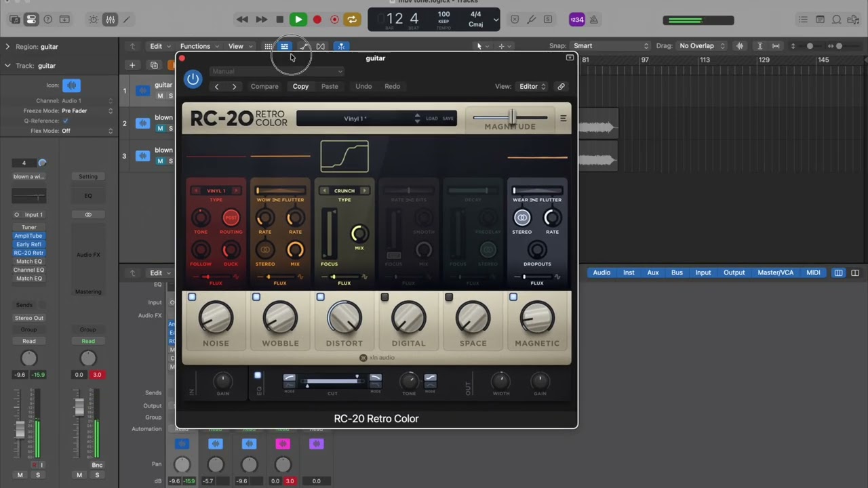Click the Copy button in plugin header
The image size is (868, 488).
300,87
